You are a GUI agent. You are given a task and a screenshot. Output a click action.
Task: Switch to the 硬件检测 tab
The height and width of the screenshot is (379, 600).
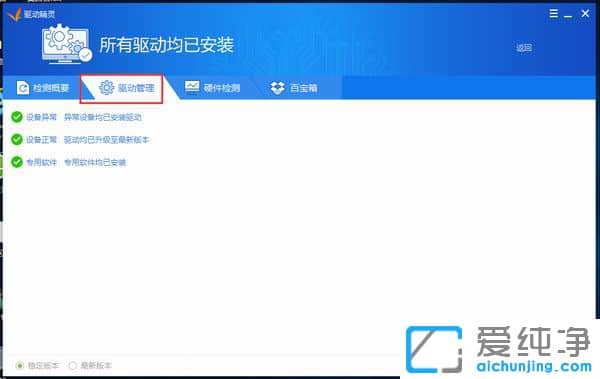[212, 88]
